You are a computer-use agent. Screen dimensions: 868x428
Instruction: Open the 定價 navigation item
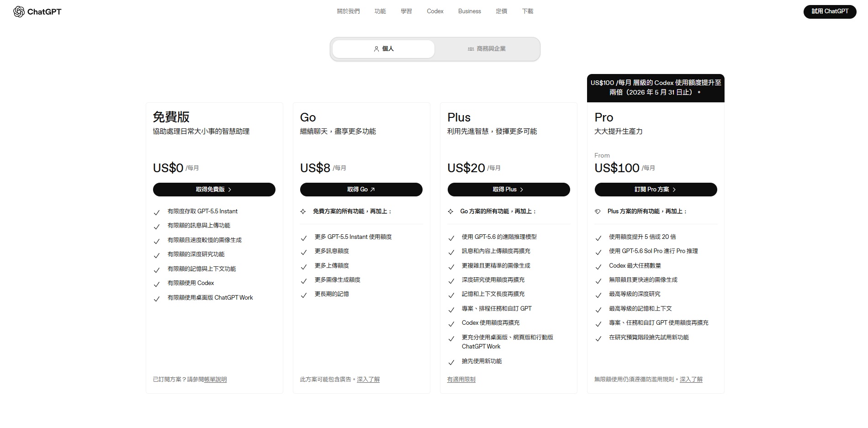click(502, 11)
